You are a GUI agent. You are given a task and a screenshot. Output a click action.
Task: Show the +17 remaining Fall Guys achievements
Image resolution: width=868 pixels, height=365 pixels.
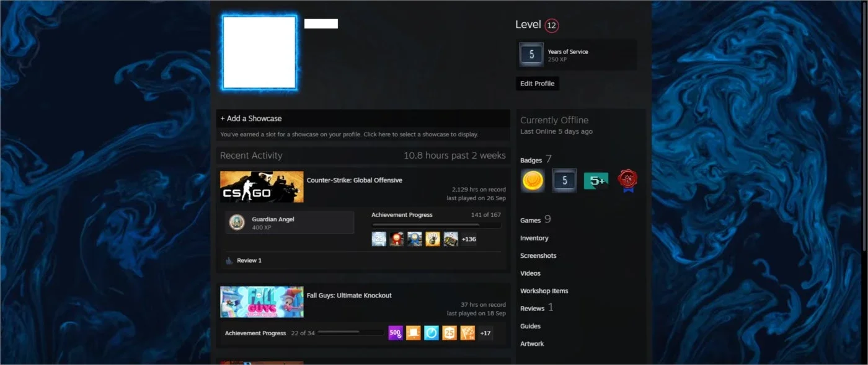(x=485, y=333)
